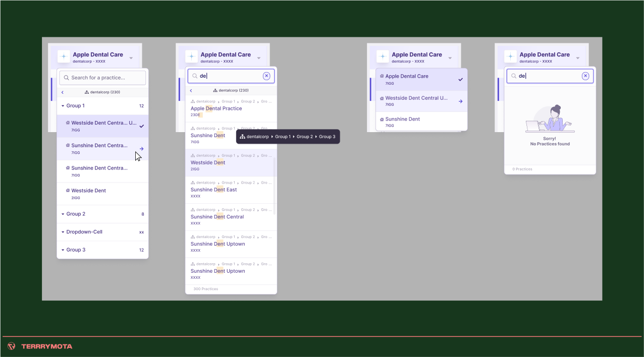The width and height of the screenshot is (644, 357).
Task: Click the building icon beside Sunshine Dent
Action: pyautogui.click(x=382, y=119)
